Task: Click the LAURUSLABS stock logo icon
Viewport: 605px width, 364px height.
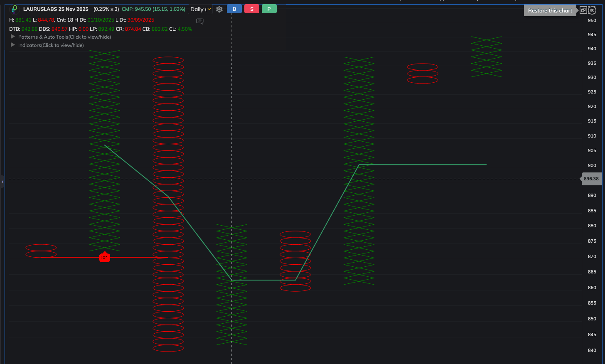Action: click(x=15, y=9)
